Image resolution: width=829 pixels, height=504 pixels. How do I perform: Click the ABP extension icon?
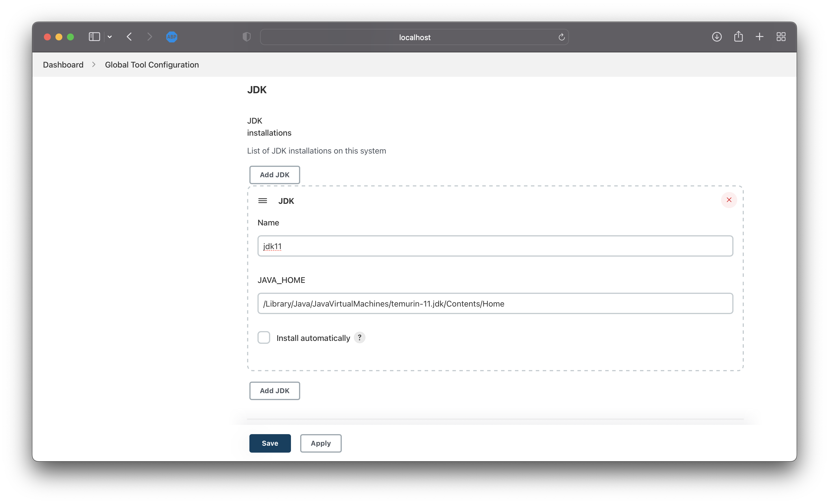(x=171, y=37)
